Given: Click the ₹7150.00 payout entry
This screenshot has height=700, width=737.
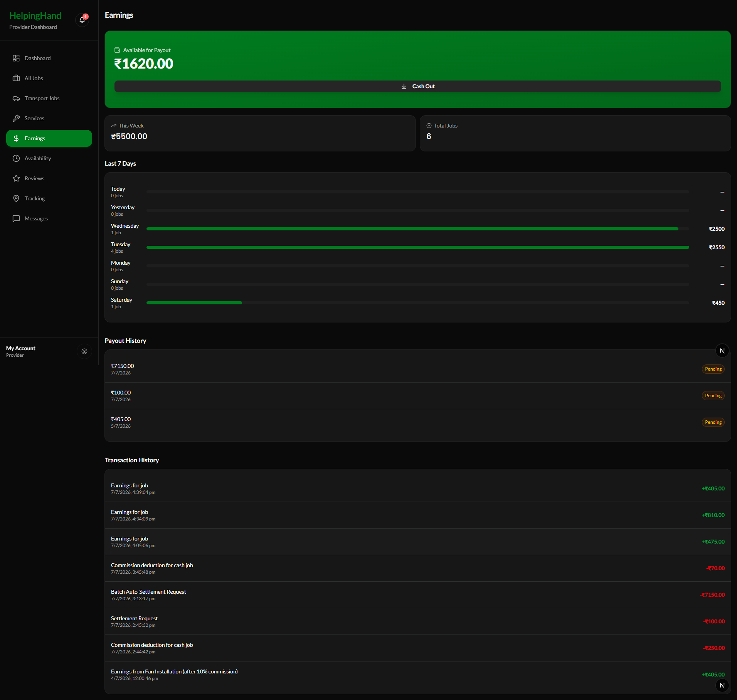Looking at the screenshot, I should coord(417,369).
